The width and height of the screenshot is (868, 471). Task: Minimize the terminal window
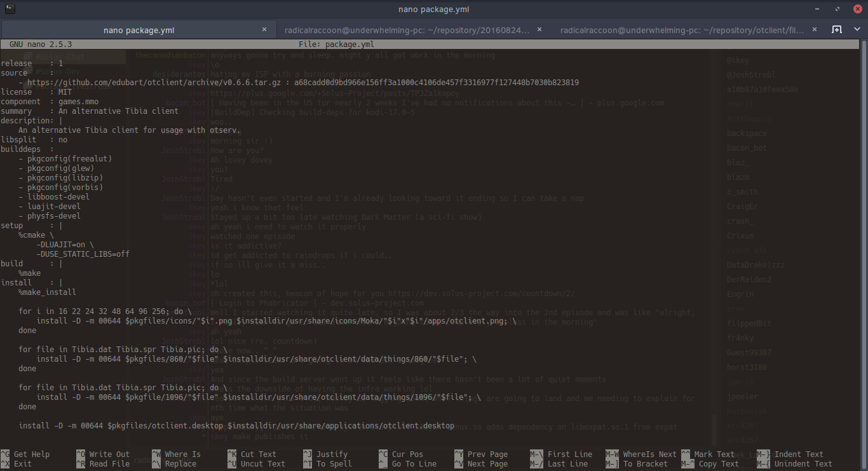click(x=818, y=10)
